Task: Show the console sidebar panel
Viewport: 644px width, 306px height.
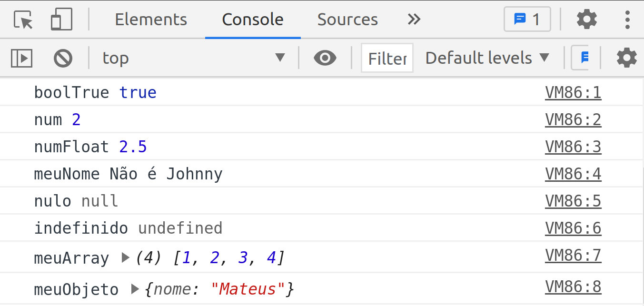Action: pyautogui.click(x=21, y=58)
